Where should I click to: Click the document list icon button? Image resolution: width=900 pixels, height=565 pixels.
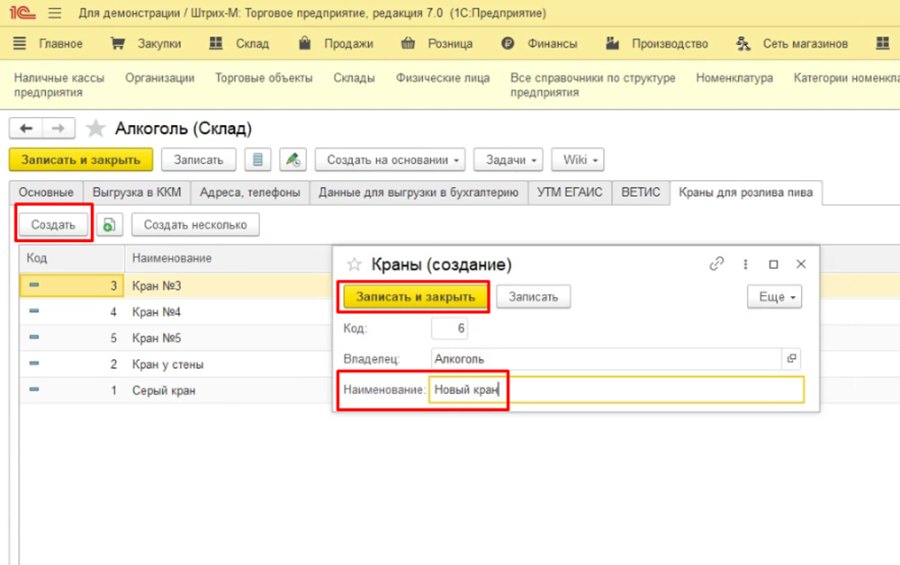click(x=258, y=160)
